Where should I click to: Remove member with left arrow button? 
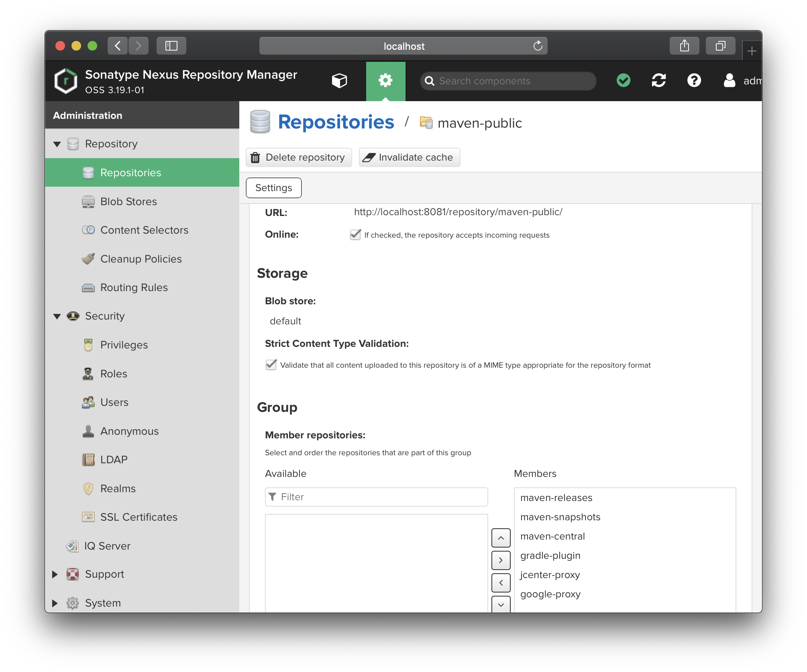(x=501, y=583)
